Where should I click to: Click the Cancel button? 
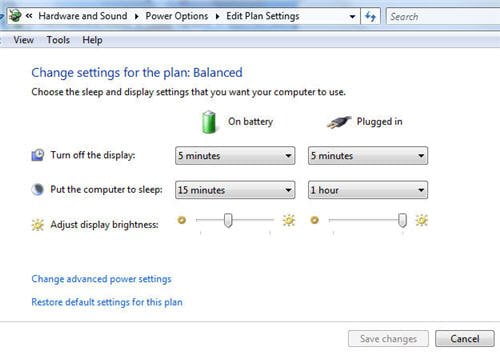[465, 339]
